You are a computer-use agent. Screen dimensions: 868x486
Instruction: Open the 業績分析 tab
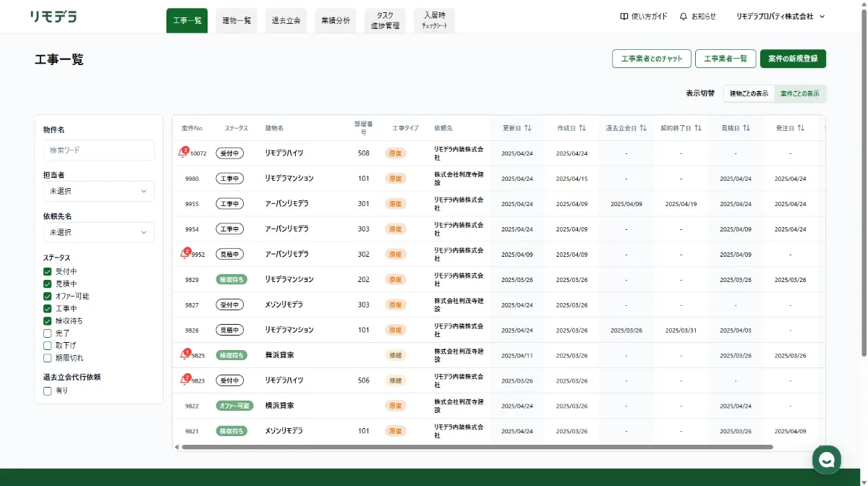coord(336,21)
